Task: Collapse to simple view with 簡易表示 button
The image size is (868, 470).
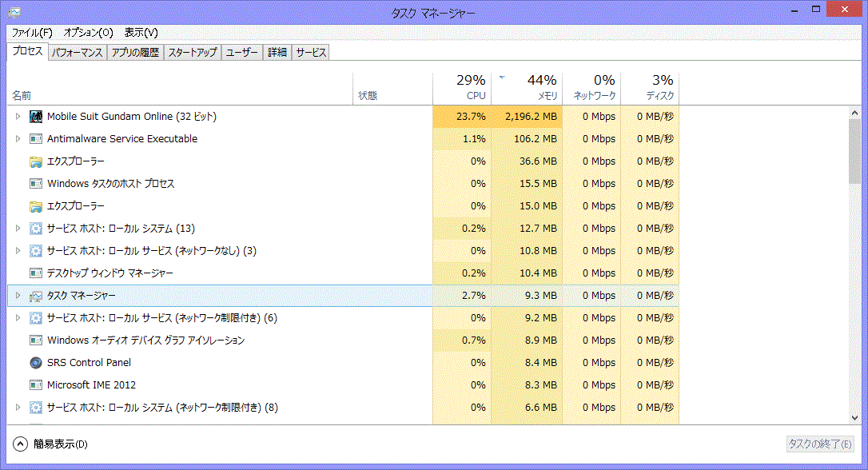Action: tap(21, 444)
